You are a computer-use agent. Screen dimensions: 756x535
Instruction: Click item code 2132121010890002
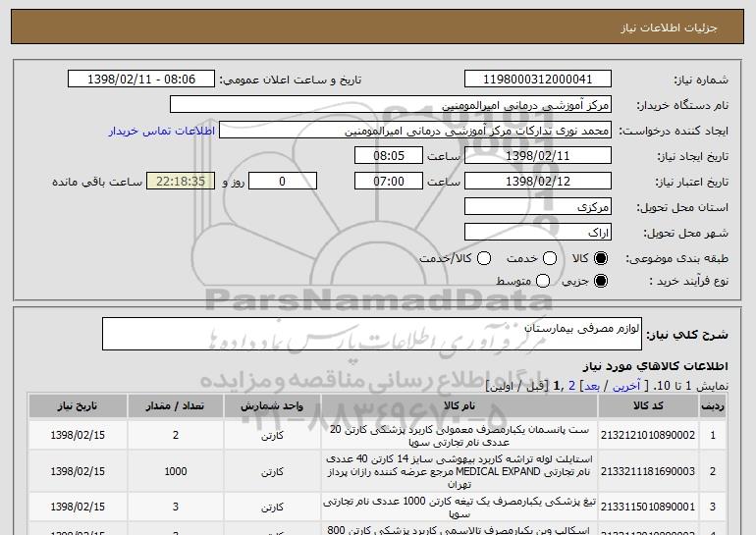[648, 435]
